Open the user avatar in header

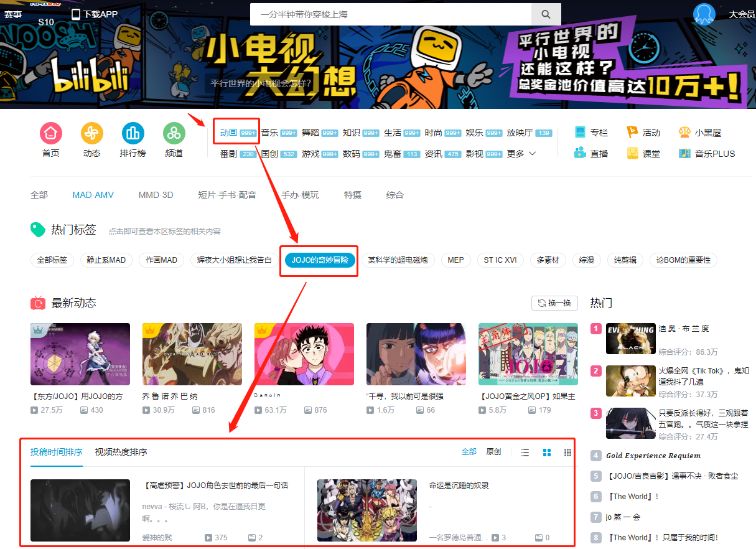(x=704, y=14)
